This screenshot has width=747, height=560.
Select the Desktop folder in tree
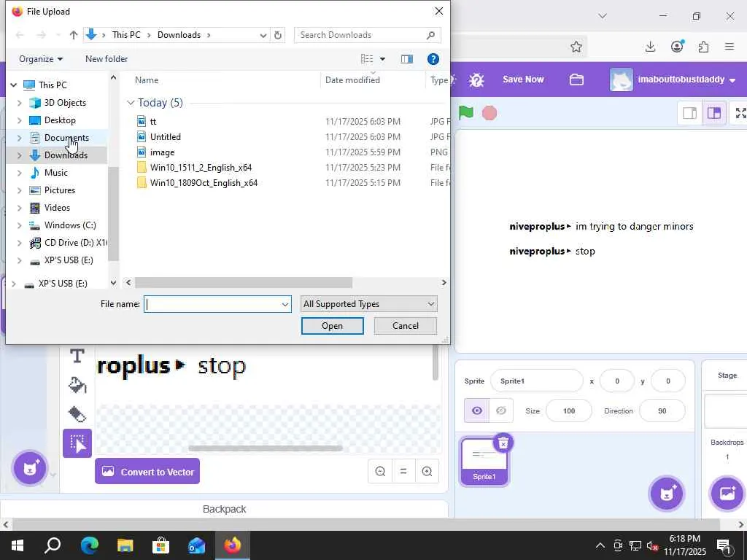coord(60,120)
